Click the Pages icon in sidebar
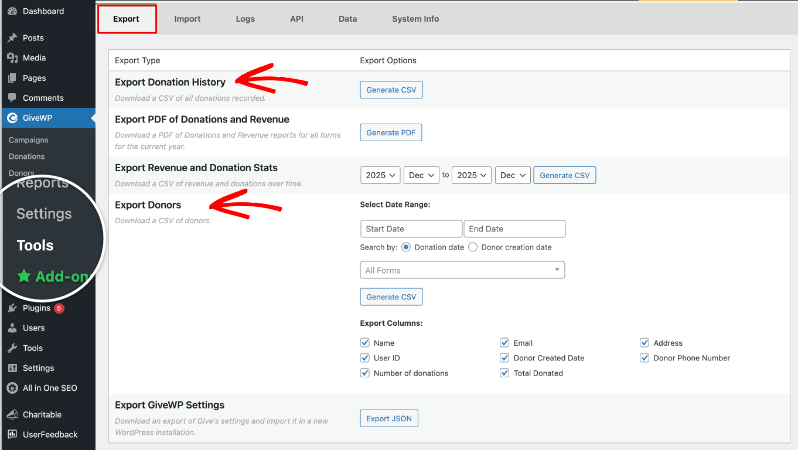This screenshot has width=798, height=450. point(12,78)
